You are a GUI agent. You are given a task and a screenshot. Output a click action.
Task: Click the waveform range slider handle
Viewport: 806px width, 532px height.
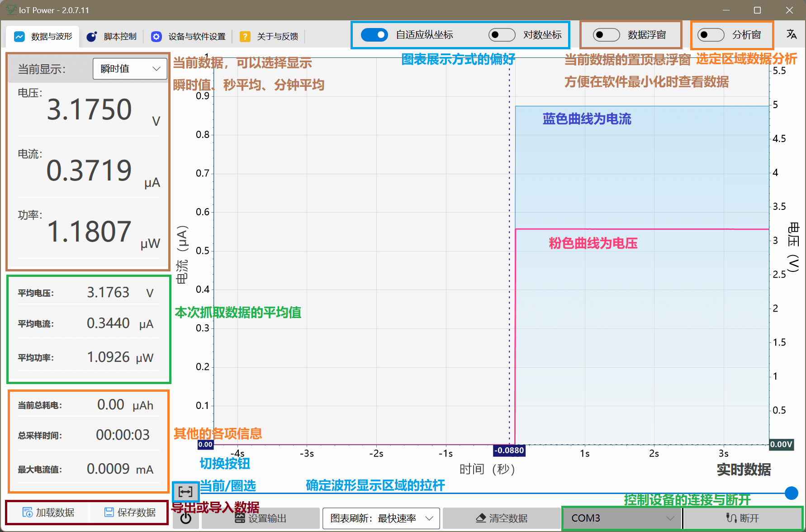pos(791,493)
